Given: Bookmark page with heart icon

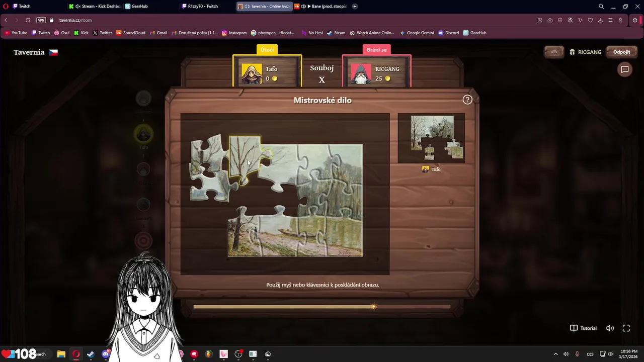Looking at the screenshot, I should click(590, 20).
